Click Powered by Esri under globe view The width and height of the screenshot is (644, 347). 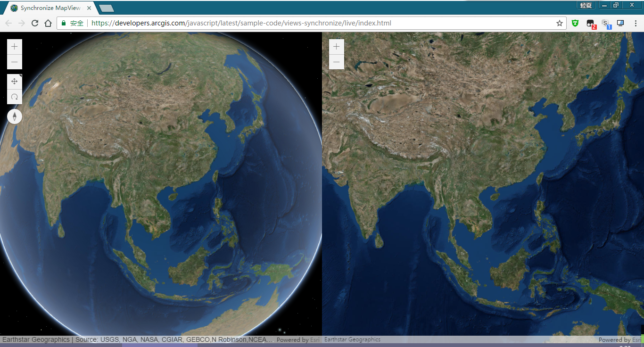coord(298,339)
